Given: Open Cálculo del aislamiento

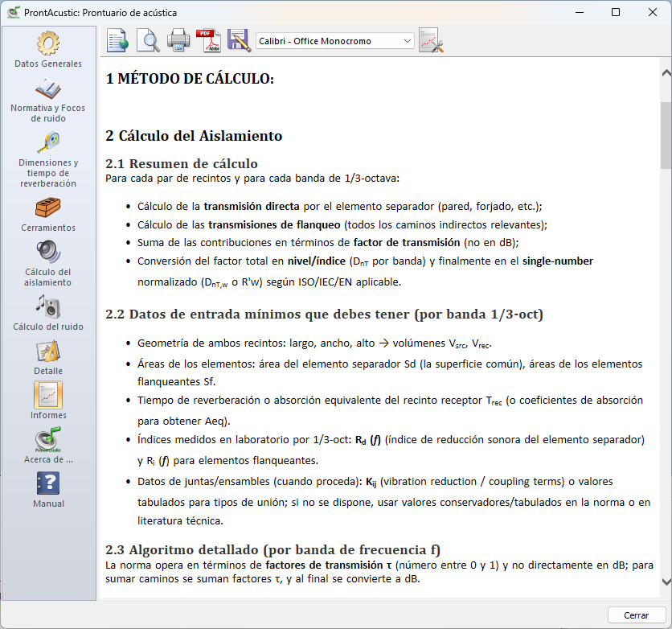Looking at the screenshot, I should 48,263.
